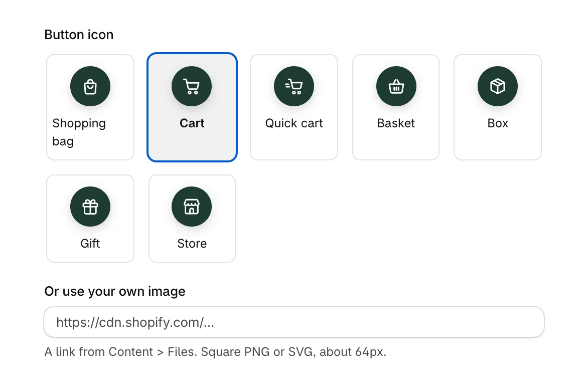The width and height of the screenshot is (588, 385).
Task: Choose the Box icon
Action: click(x=498, y=86)
